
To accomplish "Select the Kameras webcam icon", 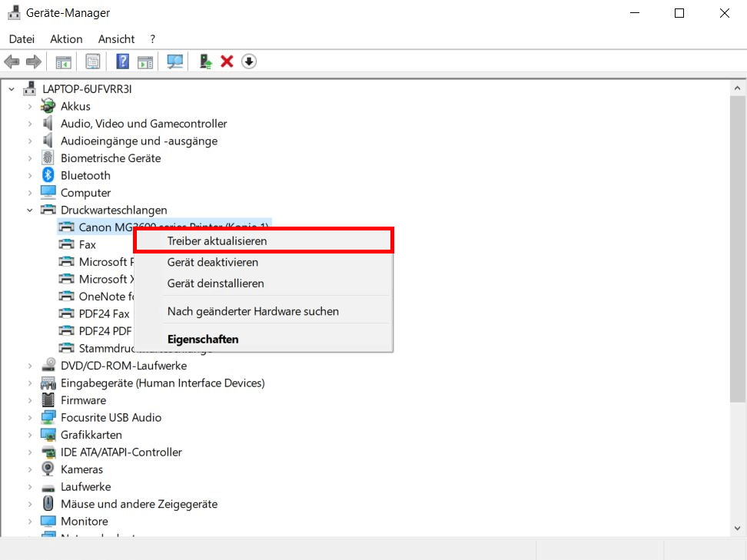I will coord(48,469).
